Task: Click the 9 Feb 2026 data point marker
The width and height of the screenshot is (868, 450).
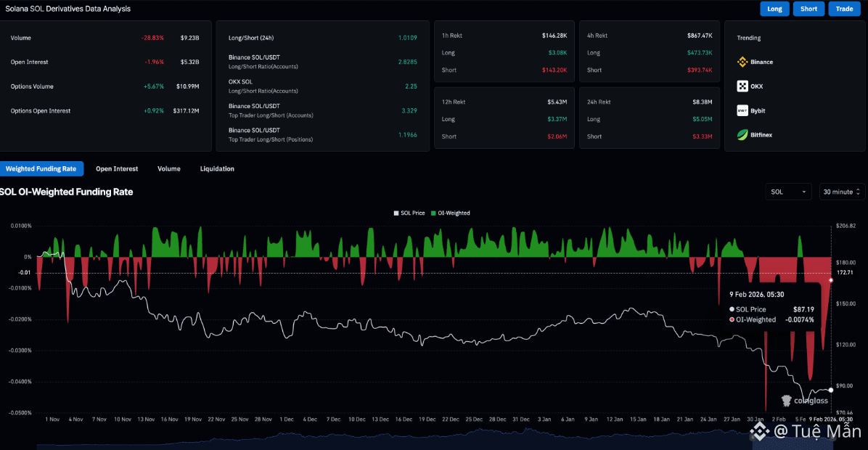Action: pos(831,390)
